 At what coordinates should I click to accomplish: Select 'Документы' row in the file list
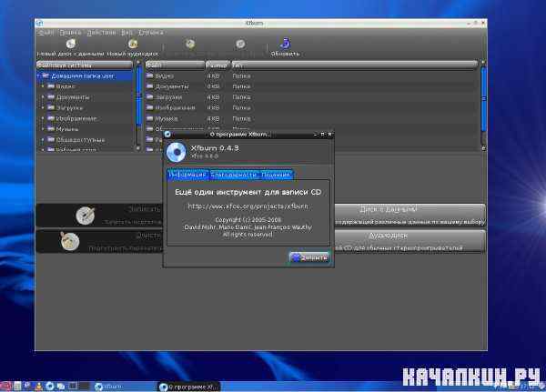pos(311,86)
